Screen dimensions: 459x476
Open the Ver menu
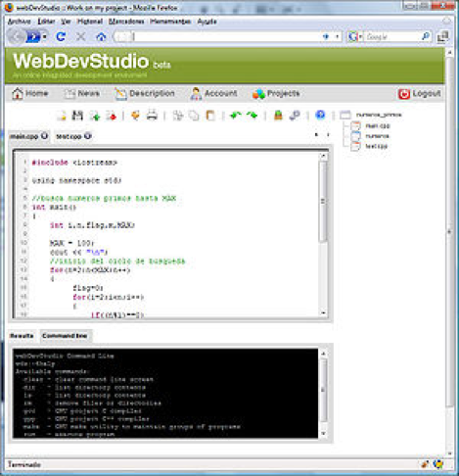(x=66, y=22)
